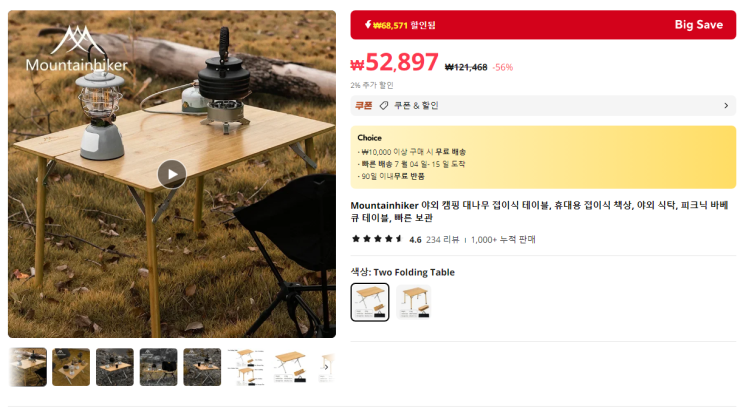Image resolution: width=743 pixels, height=409 pixels.
Task: Select the second table color variant
Action: [414, 302]
